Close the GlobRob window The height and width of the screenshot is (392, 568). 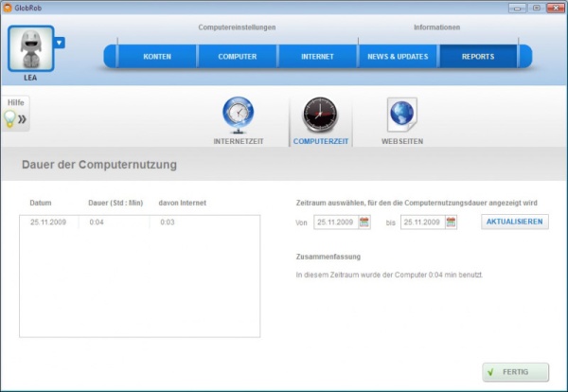(556, 8)
